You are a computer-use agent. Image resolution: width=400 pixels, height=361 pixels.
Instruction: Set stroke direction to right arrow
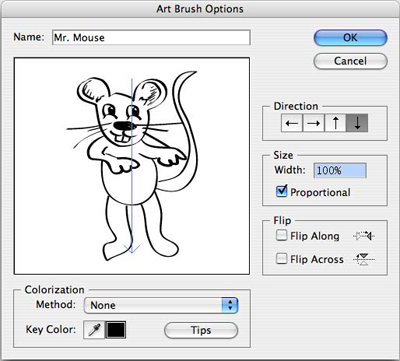point(313,123)
